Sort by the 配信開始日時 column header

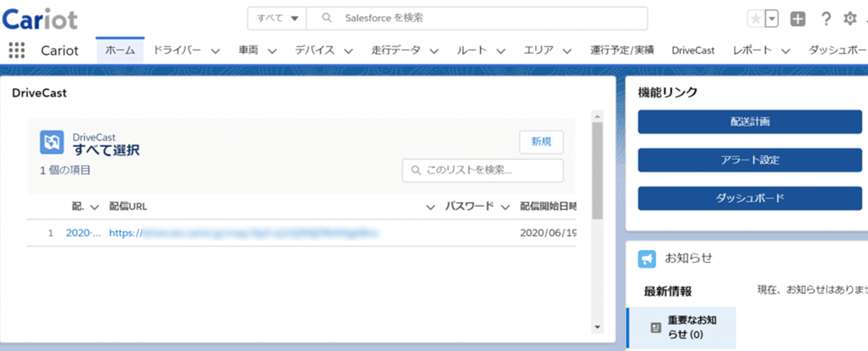548,207
